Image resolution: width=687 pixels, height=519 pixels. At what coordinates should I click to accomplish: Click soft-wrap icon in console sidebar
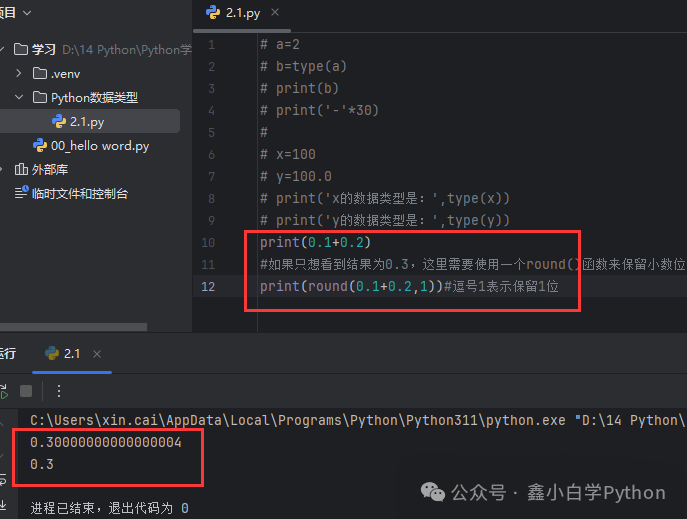pos(4,479)
